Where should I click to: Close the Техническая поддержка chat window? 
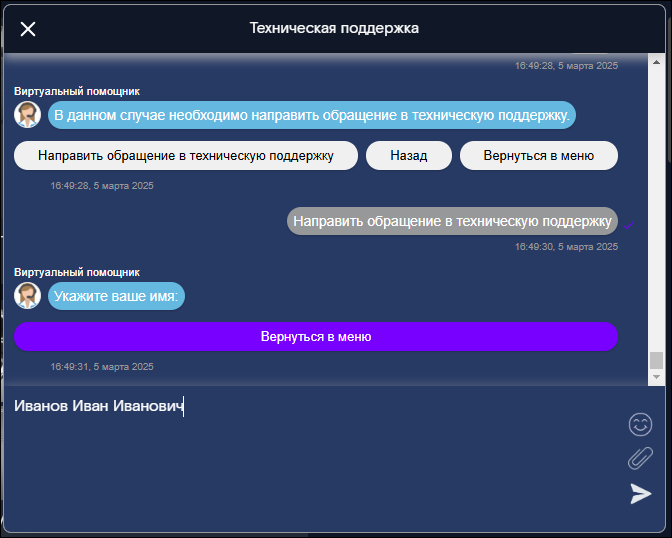coord(28,29)
